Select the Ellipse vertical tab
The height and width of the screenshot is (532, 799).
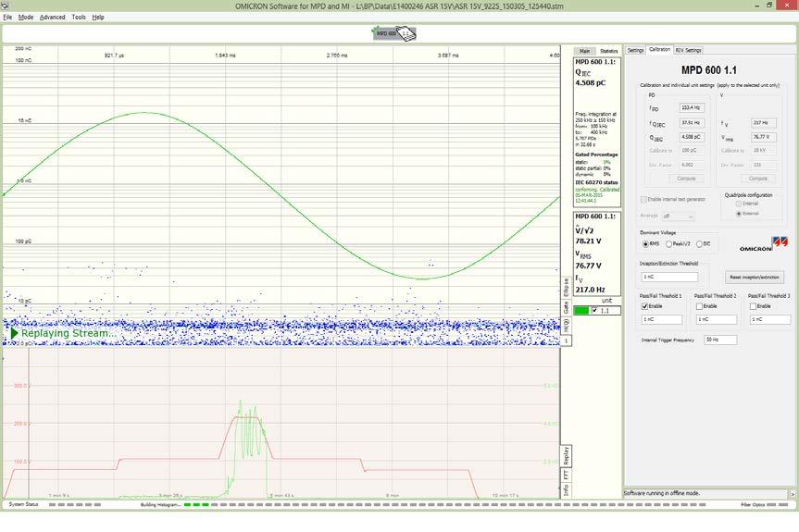[x=566, y=288]
